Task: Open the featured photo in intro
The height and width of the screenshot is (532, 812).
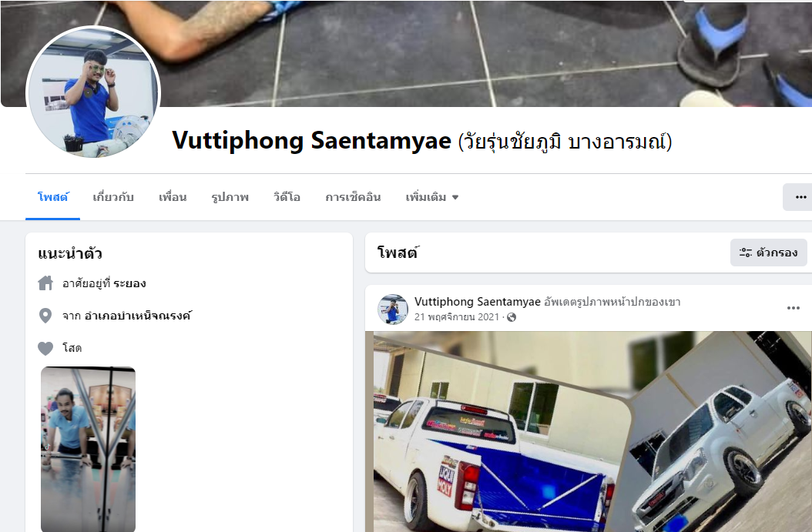Action: coord(88,449)
